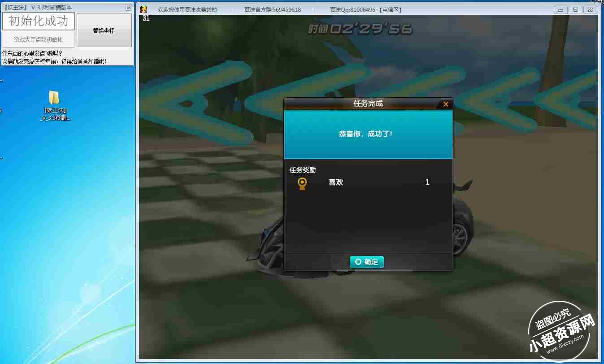Click the 任务完成 dialog title bar

pos(368,104)
